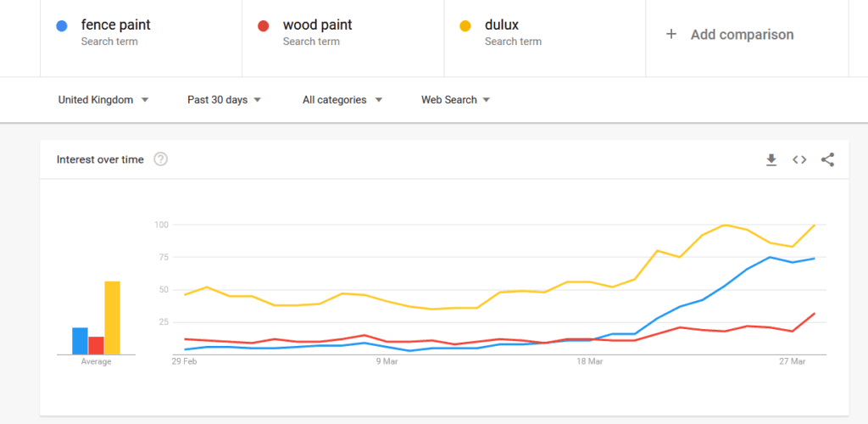Viewport: 868px width, 424px height.
Task: Edit the fence paint search term
Action: coord(115,25)
